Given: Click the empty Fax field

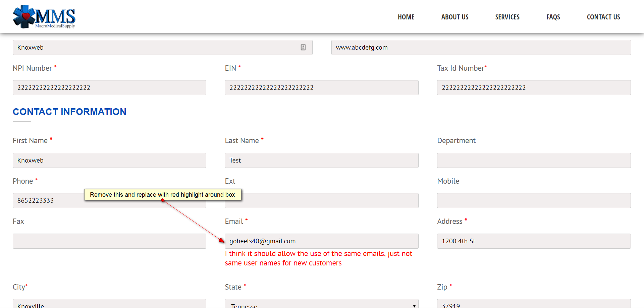Looking at the screenshot, I should tap(109, 241).
